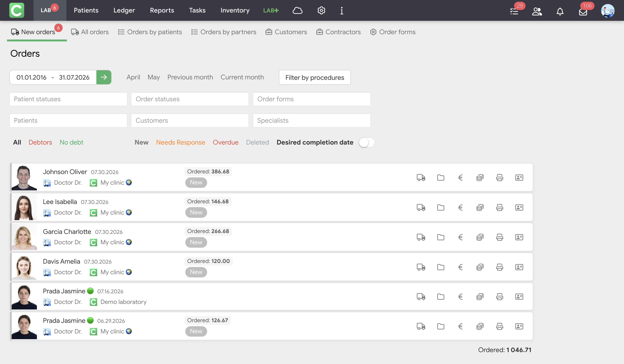Open Reports menu

click(162, 10)
